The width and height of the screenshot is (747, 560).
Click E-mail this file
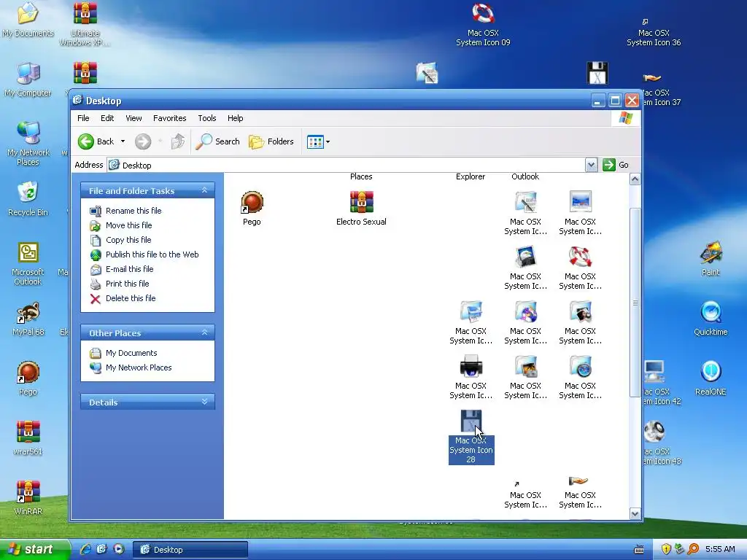pos(122,269)
